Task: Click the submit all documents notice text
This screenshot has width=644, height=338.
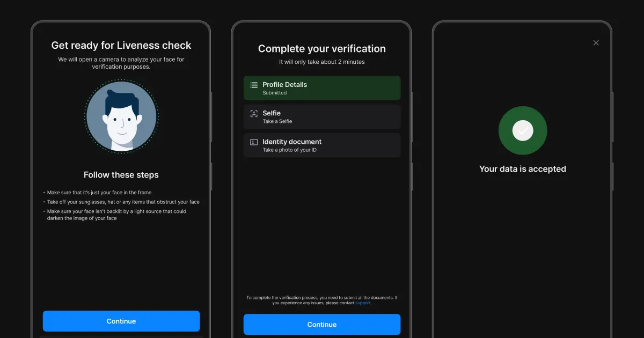Action: click(322, 300)
